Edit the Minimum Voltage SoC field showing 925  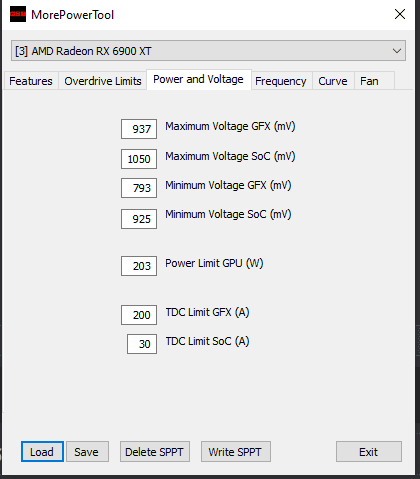(139, 219)
